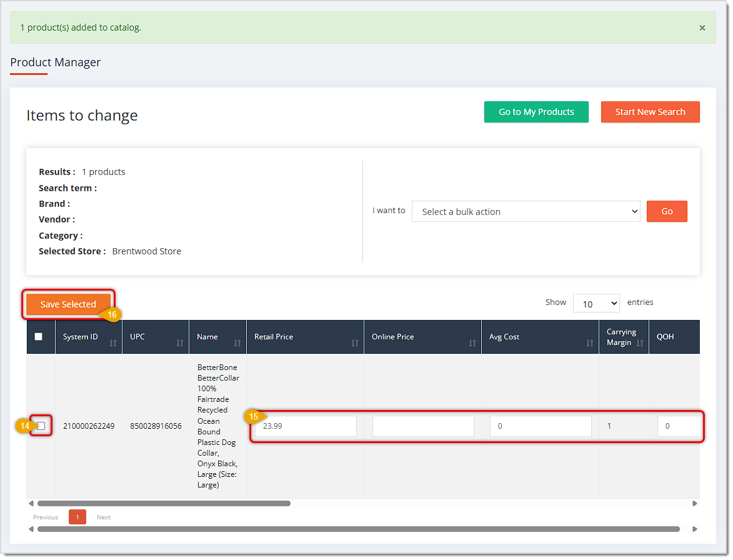Click the BetterBone BetterCollar product name
The width and height of the screenshot is (733, 560).
[218, 426]
